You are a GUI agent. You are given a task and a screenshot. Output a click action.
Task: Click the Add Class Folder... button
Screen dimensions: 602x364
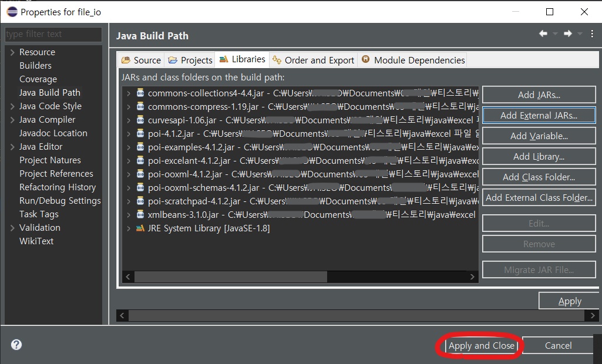coord(539,177)
